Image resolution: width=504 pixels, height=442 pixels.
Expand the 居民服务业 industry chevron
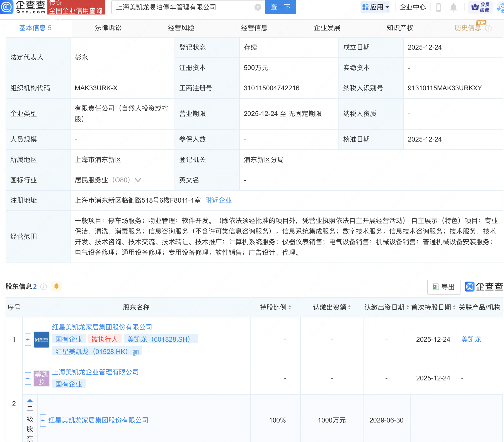point(138,180)
